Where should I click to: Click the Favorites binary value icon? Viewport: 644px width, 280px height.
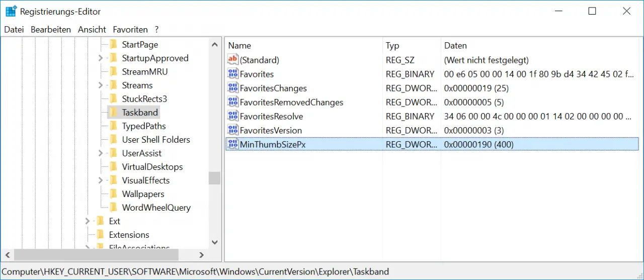click(233, 74)
